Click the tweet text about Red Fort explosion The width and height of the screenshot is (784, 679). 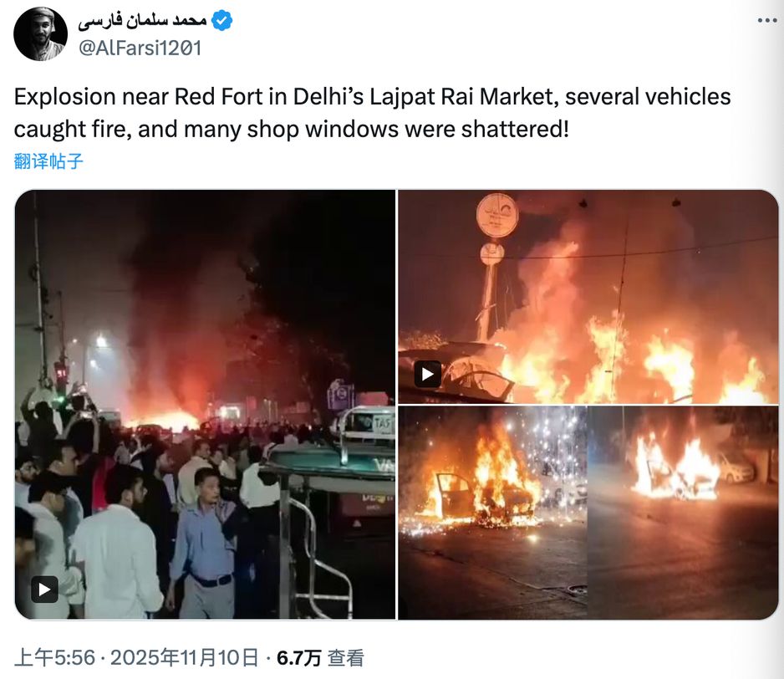coord(372,113)
